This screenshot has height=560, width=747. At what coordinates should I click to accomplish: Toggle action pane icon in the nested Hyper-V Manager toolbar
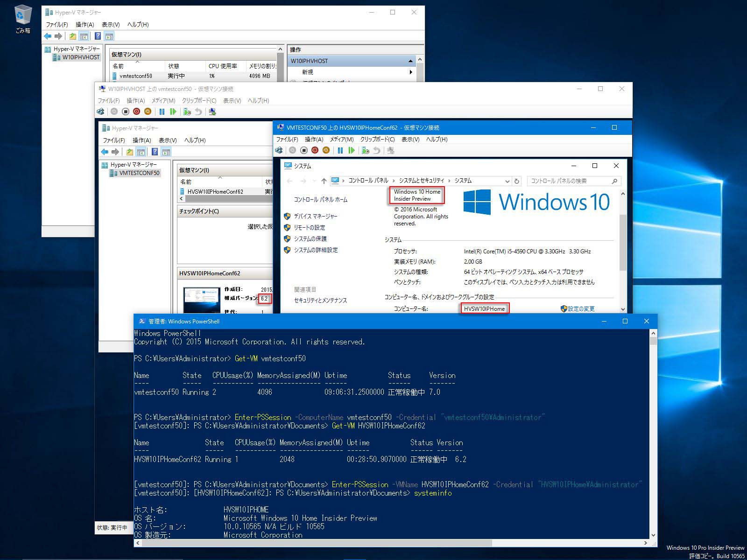(x=166, y=152)
